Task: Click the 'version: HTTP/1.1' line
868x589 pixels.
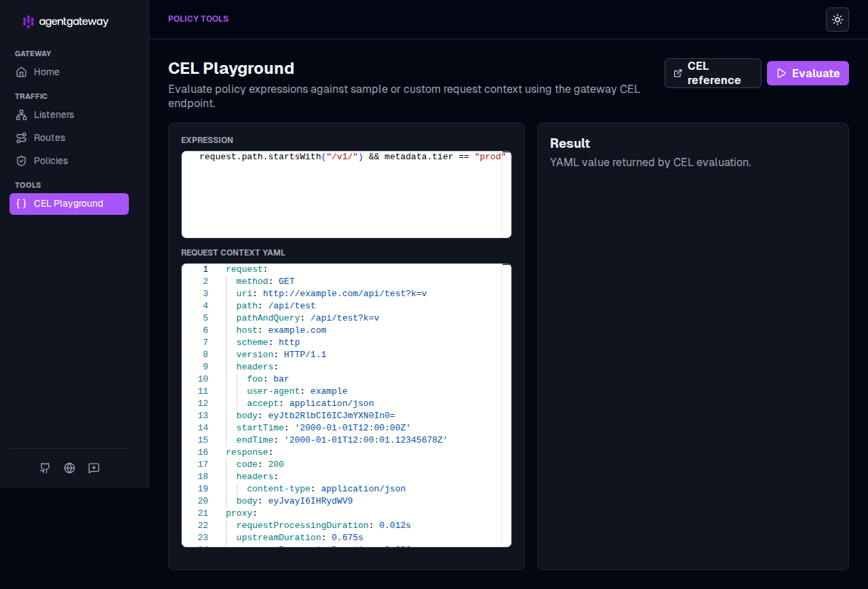Action: point(281,354)
